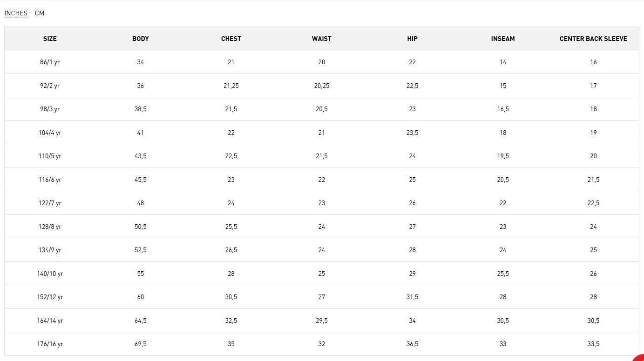644x361 pixels.
Task: Click the CENTER BACK SLEEVE header
Action: [x=593, y=39]
